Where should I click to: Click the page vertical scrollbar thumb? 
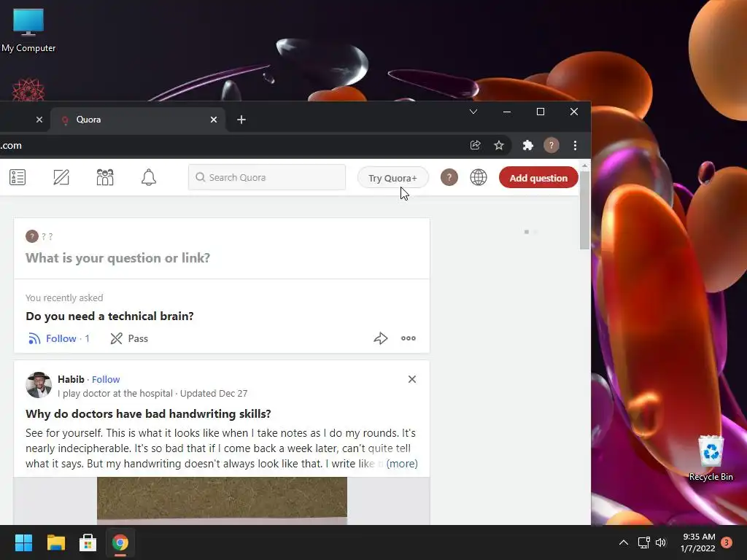tap(584, 210)
